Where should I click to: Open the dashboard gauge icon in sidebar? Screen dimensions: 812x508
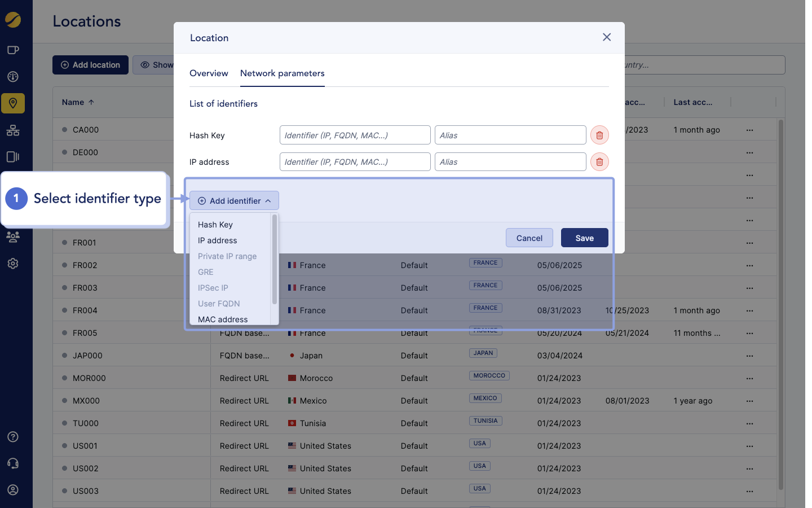pos(12,77)
